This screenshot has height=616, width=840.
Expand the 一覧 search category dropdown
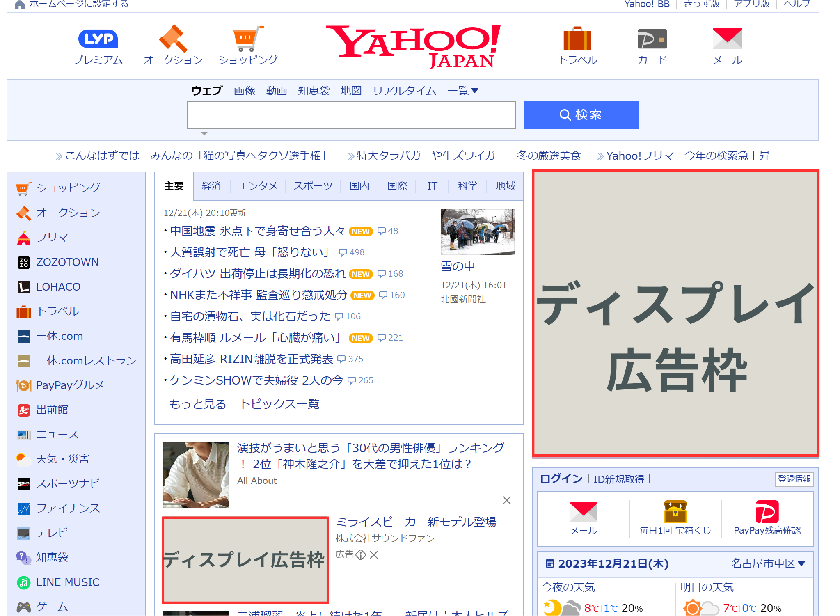[x=463, y=91]
